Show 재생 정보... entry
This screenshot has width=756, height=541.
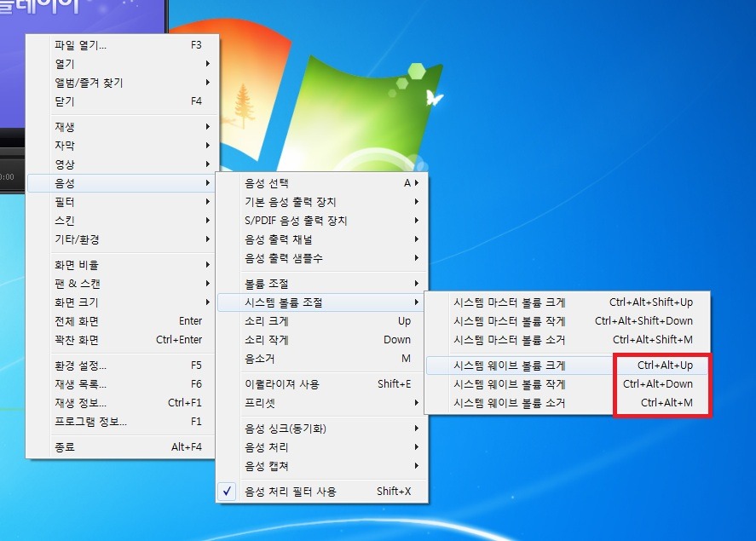121,403
